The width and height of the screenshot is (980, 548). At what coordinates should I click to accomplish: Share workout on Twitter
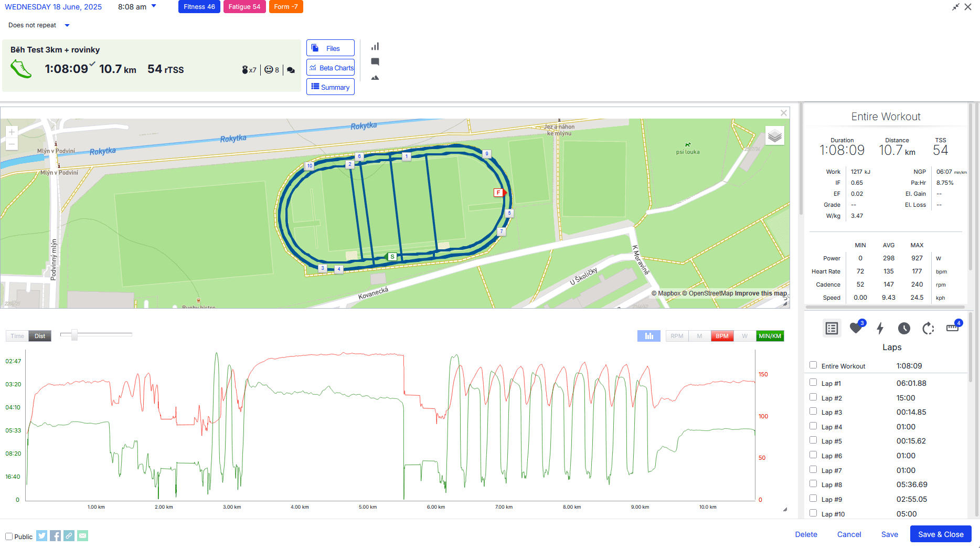[42, 535]
